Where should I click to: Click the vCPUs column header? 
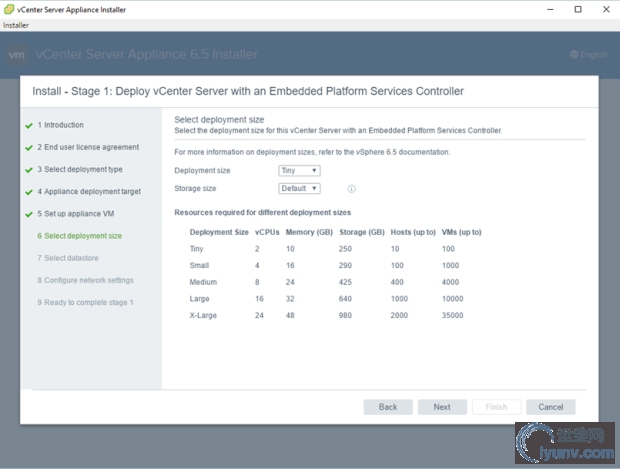[x=267, y=232]
